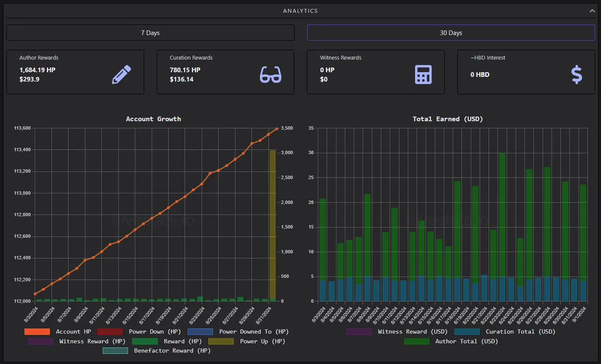Click the pencil icon in Author Rewards

coord(121,75)
